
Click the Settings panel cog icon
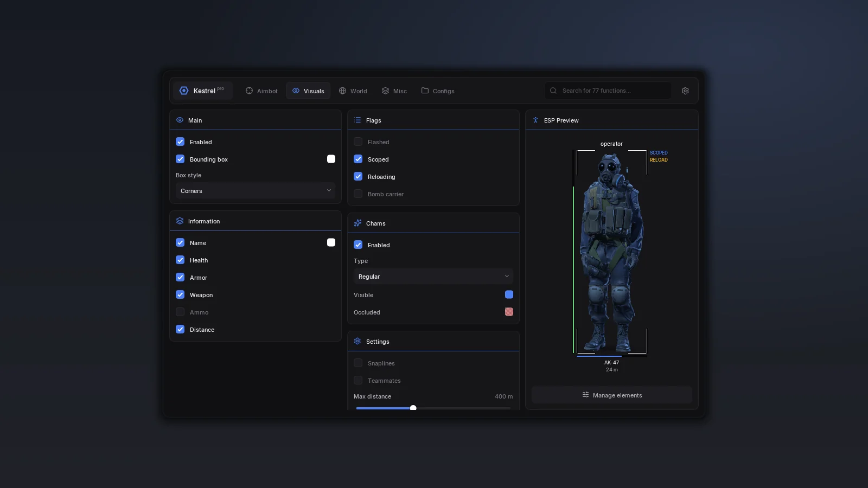(x=358, y=341)
